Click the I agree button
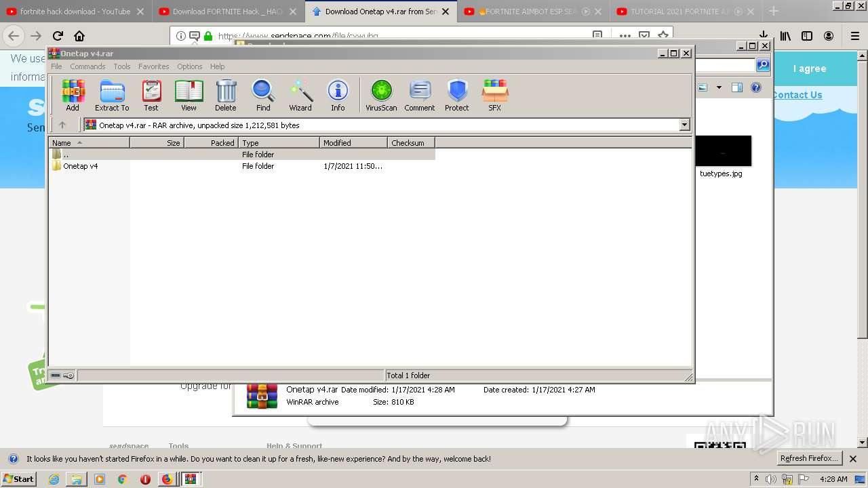The width and height of the screenshot is (868, 488). [810, 68]
